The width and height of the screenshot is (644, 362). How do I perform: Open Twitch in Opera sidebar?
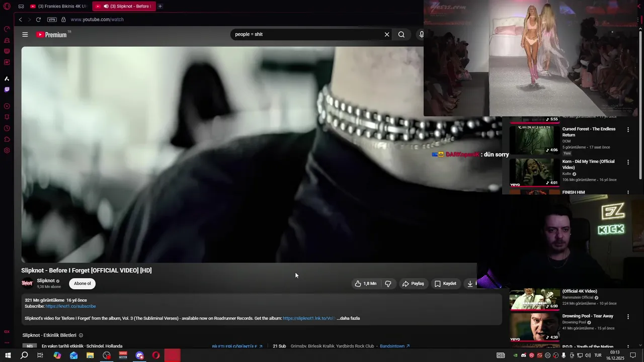pos(7,89)
